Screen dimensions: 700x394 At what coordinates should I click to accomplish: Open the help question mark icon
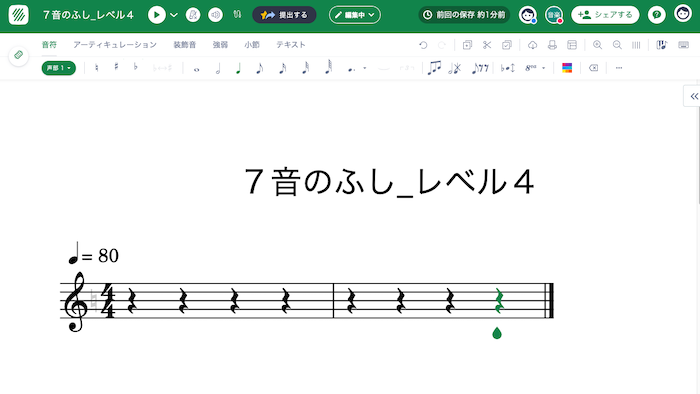[657, 15]
